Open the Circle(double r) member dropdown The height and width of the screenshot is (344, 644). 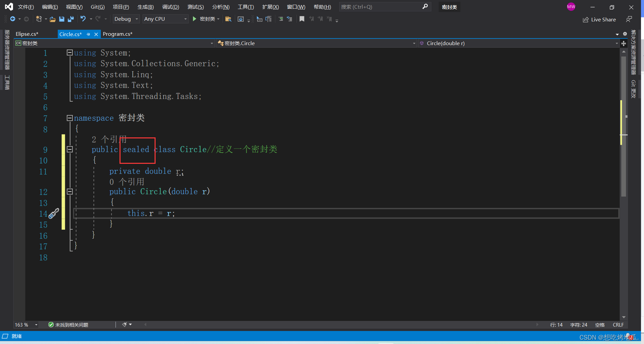pos(518,43)
